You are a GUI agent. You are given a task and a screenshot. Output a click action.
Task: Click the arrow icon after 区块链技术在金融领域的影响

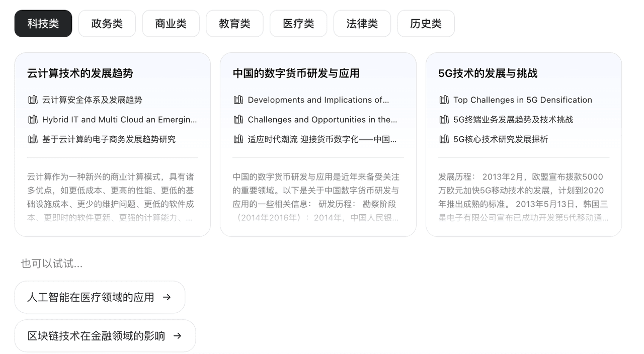coord(177,336)
